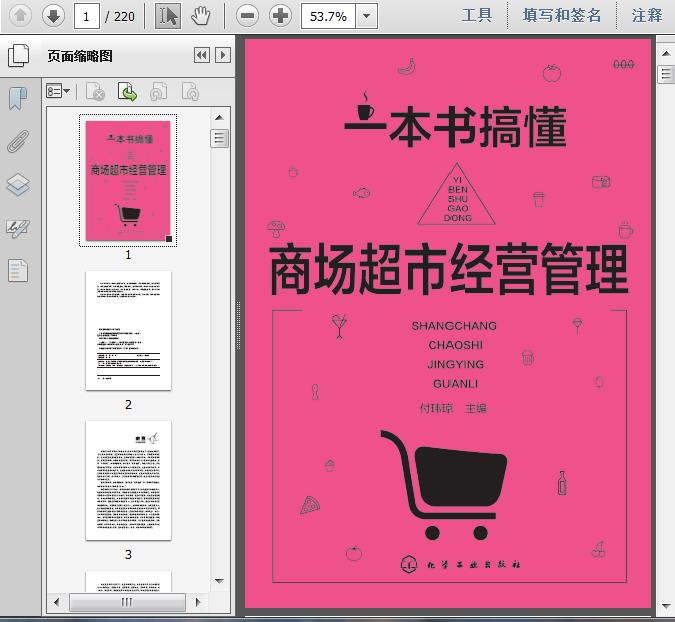The image size is (675, 622).
Task: Open the signatures sidebar panel
Action: pos(18,228)
